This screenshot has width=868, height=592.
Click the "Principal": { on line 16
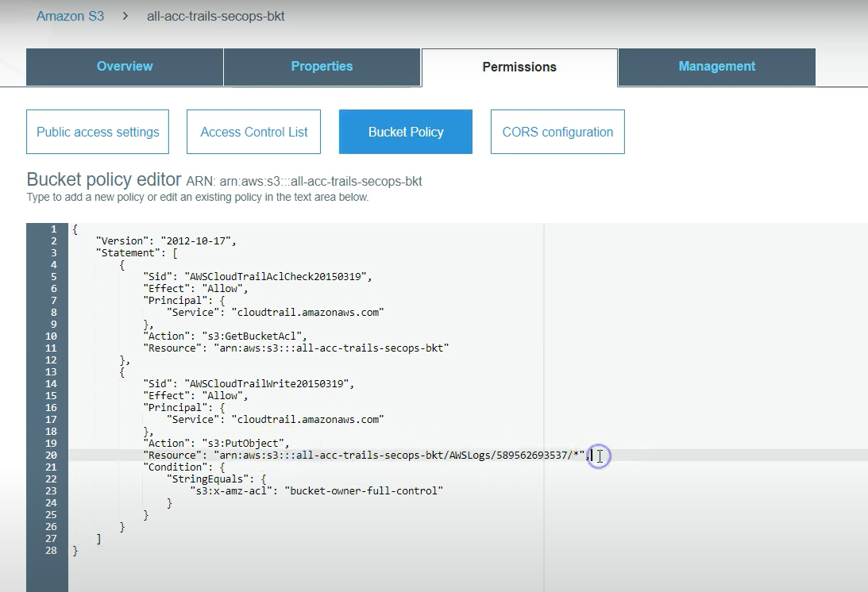183,407
